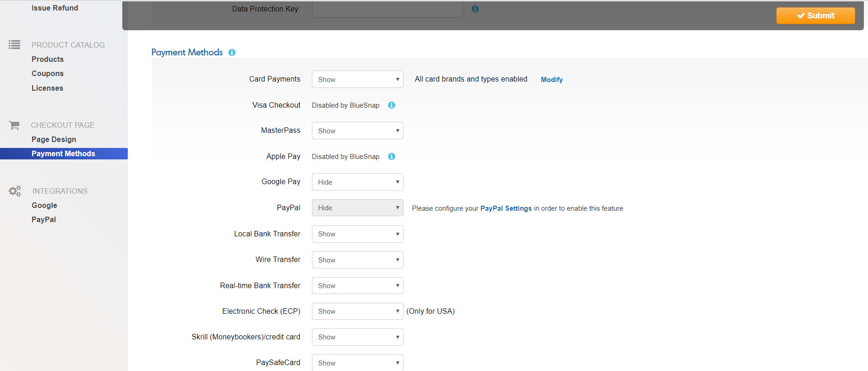Open the MasterPass dropdown
This screenshot has width=868, height=371.
point(358,131)
